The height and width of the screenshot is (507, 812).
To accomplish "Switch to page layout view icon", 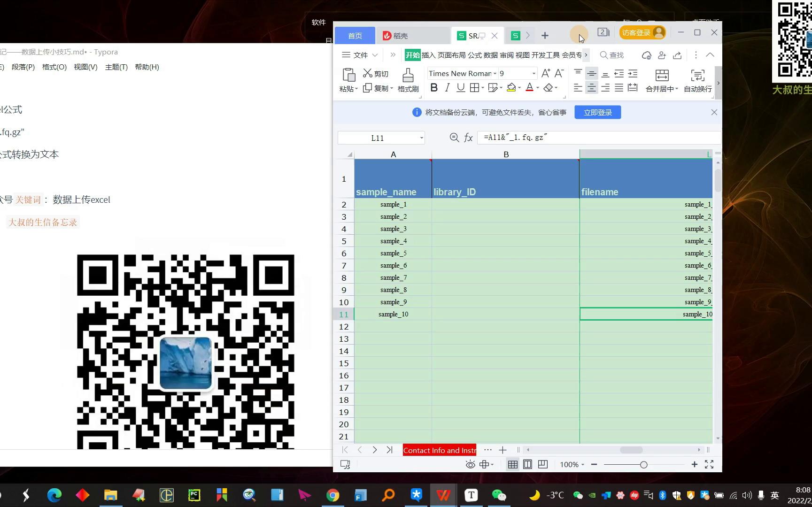I will [527, 464].
